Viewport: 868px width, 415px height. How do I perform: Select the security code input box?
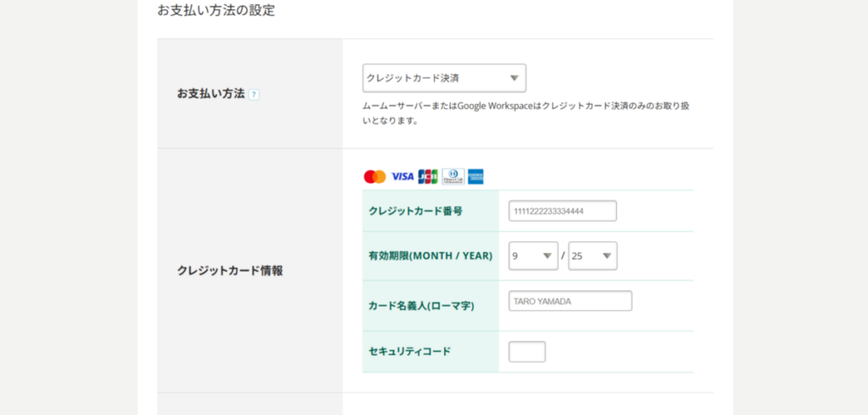coord(526,351)
